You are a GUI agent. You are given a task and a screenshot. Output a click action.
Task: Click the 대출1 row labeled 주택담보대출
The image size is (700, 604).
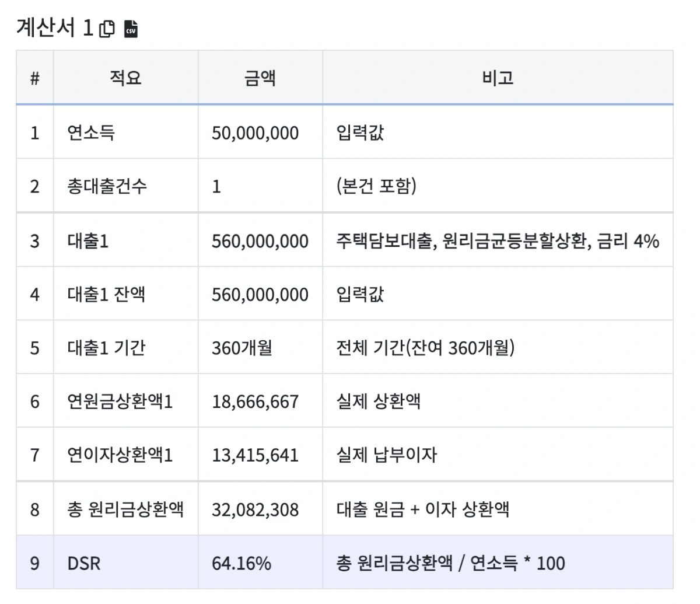(81, 240)
